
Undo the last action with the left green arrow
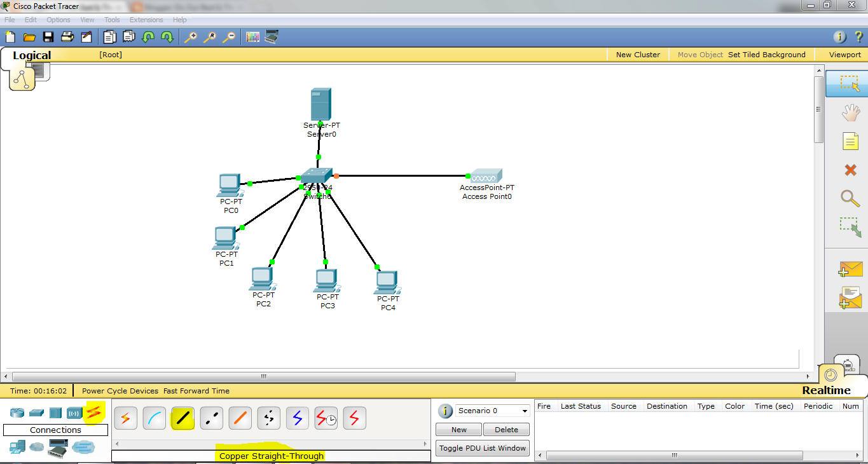coord(148,37)
